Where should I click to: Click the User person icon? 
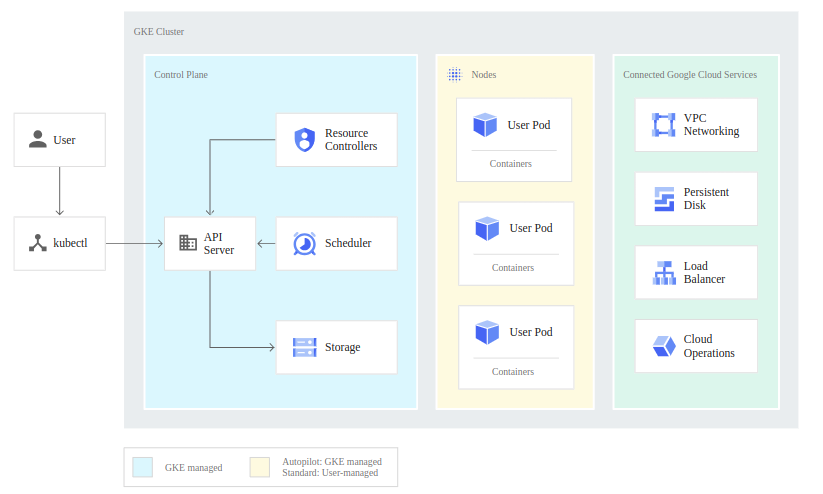(x=37, y=139)
